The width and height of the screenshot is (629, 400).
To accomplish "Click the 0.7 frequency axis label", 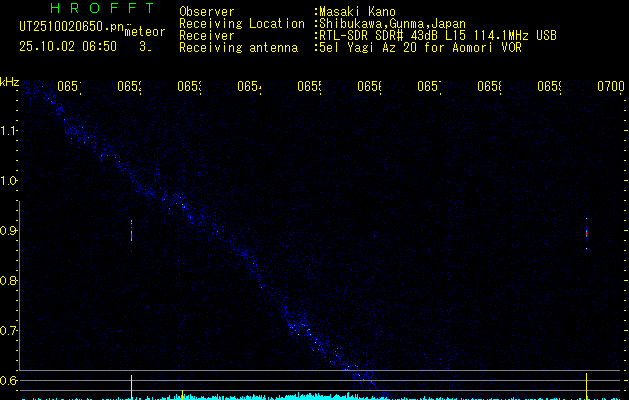I will coord(8,330).
